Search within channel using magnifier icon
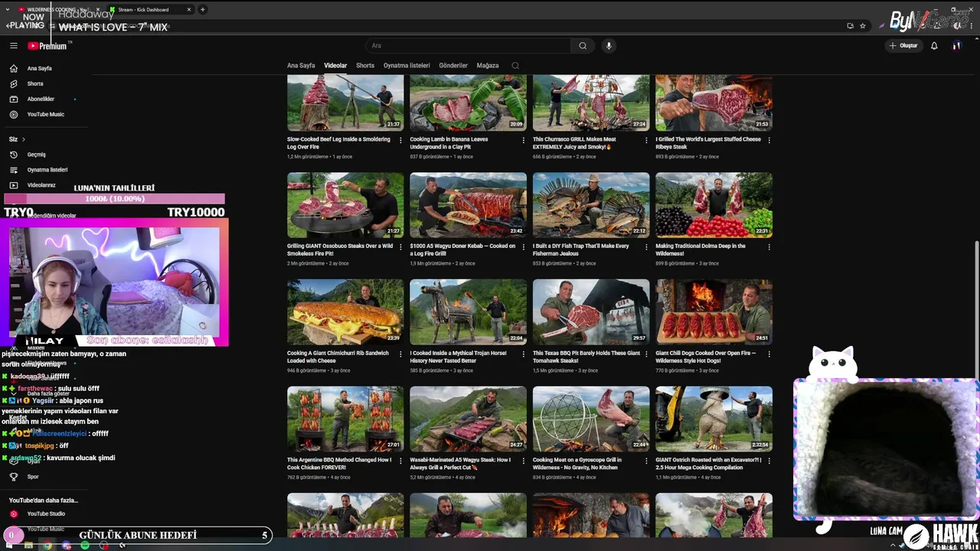 tap(515, 66)
